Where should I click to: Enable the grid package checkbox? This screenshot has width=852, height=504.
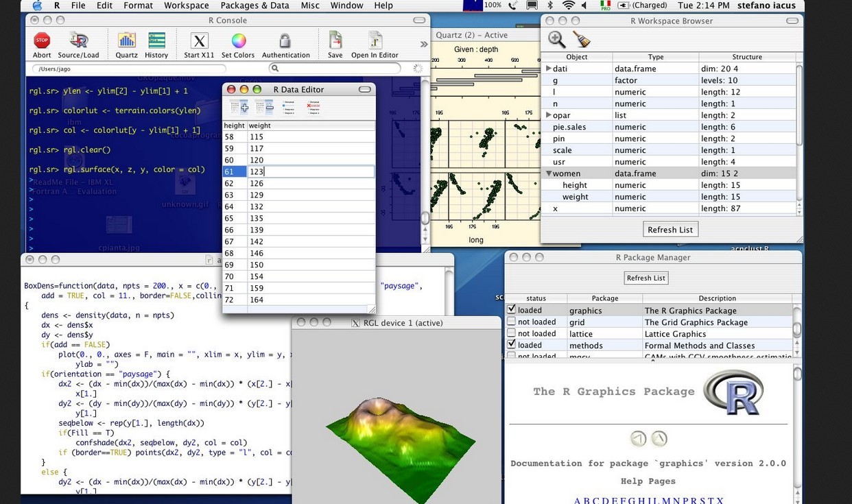tap(511, 322)
